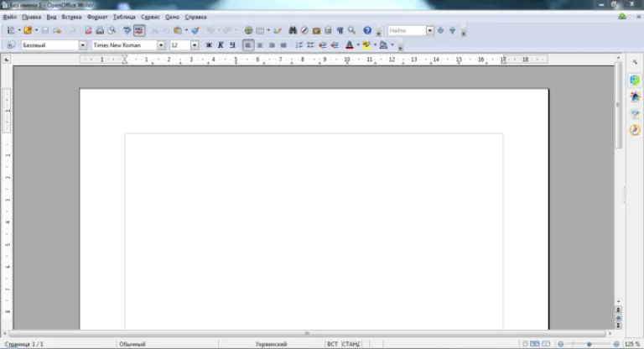644x349 pixels.
Task: Open the Вставка menu
Action: pos(71,18)
